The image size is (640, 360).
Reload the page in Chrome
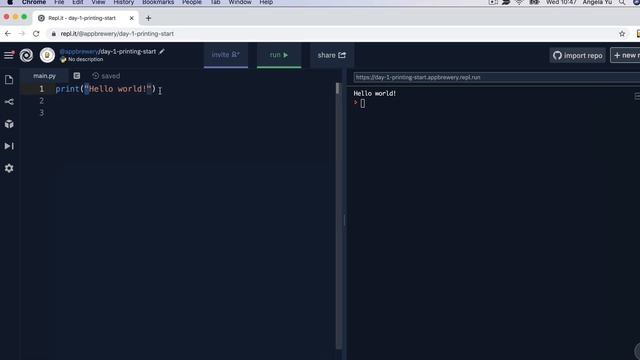(36, 33)
